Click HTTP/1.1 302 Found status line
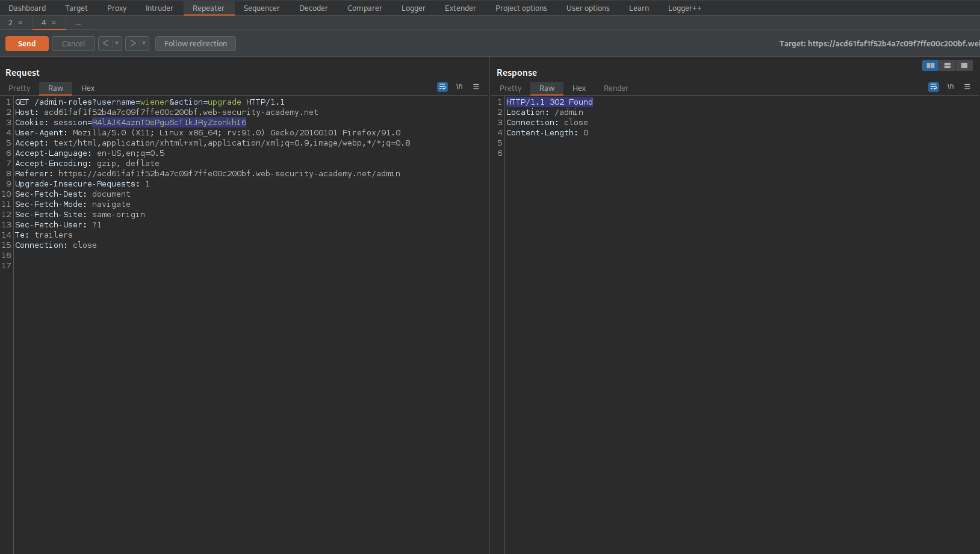 tap(550, 102)
